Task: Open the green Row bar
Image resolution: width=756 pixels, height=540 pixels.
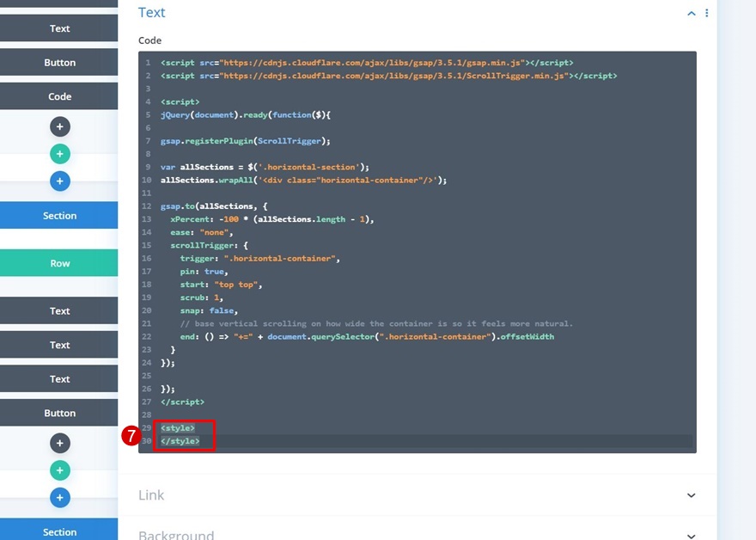Action: 58,263
